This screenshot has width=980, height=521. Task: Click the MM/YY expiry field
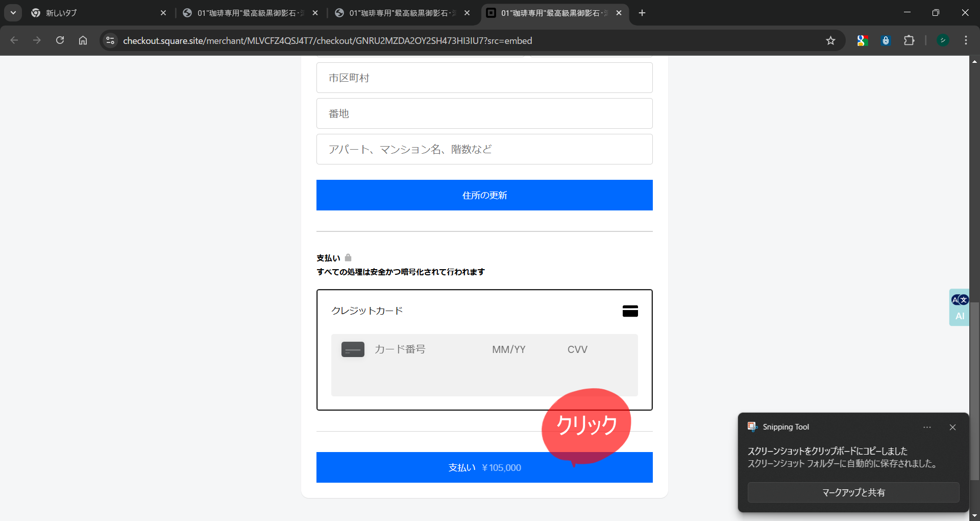pos(509,349)
